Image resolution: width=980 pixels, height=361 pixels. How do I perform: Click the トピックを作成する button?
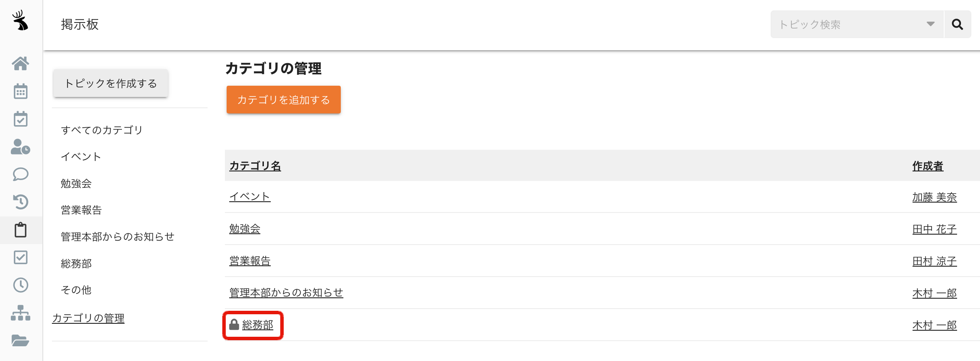click(111, 83)
